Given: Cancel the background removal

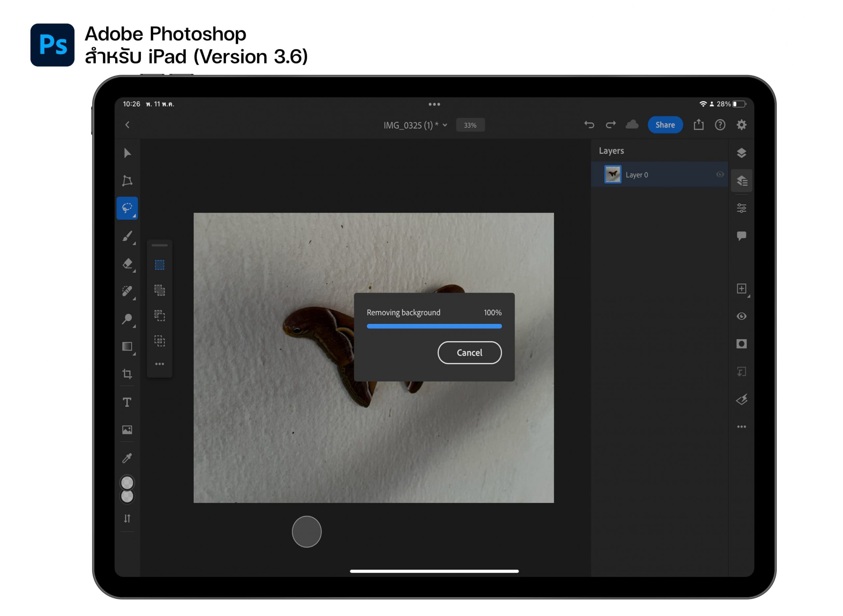Looking at the screenshot, I should (x=469, y=353).
